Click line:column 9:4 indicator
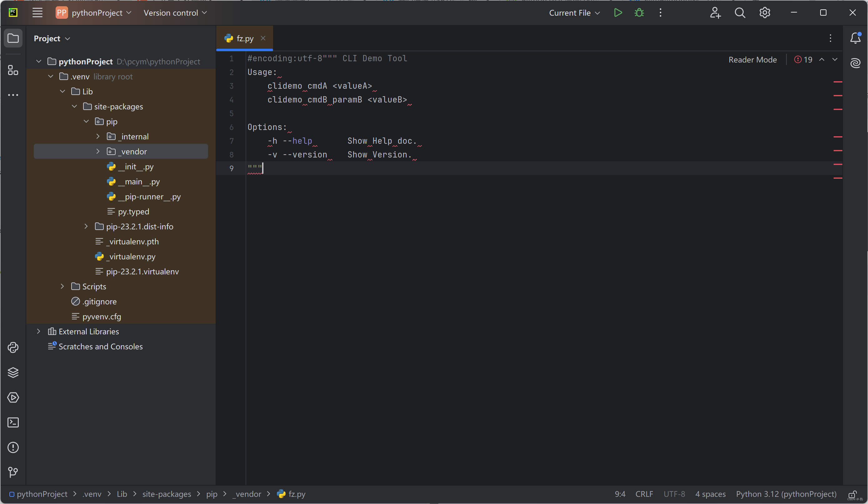 coord(620,494)
